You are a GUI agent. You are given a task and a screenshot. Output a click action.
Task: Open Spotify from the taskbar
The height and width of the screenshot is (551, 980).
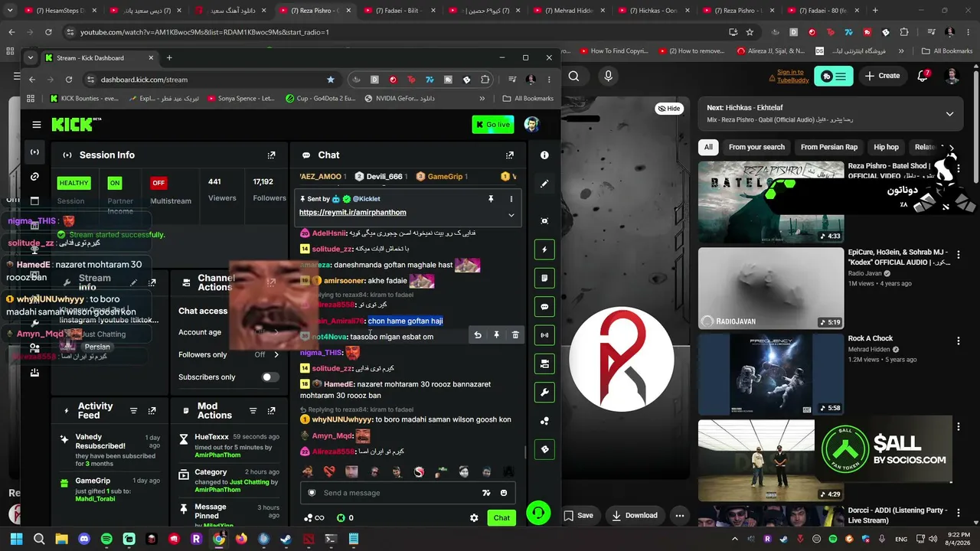click(106, 539)
